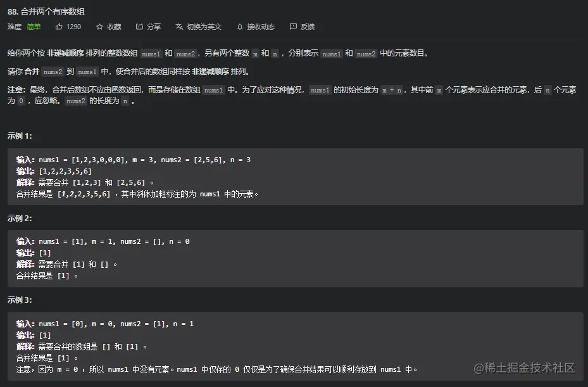Screen dimensions: 588x387
Task: Click the difficulty label 简单
Action: [x=34, y=27]
